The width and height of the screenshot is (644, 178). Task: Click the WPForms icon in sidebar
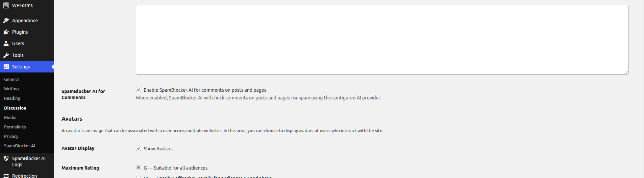click(6, 5)
